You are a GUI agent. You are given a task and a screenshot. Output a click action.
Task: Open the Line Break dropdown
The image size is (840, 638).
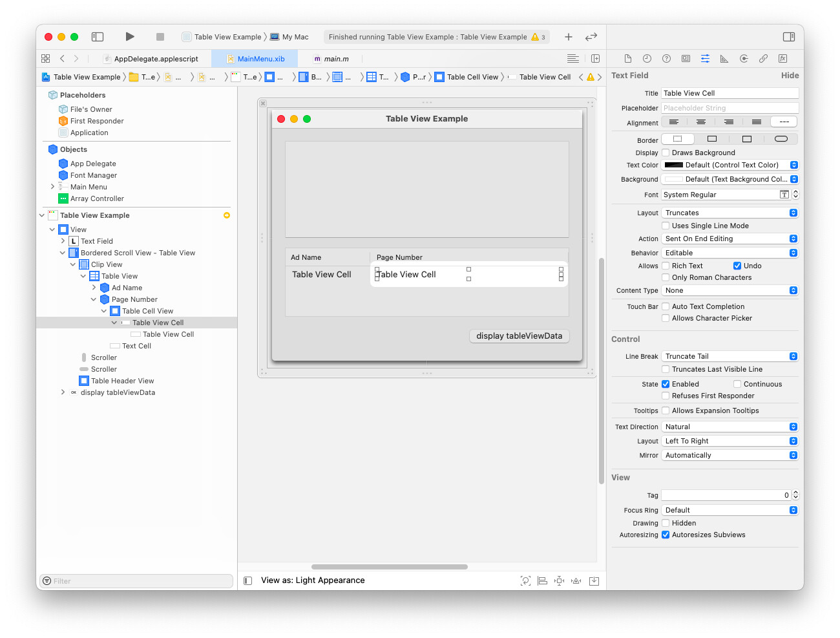click(x=730, y=356)
